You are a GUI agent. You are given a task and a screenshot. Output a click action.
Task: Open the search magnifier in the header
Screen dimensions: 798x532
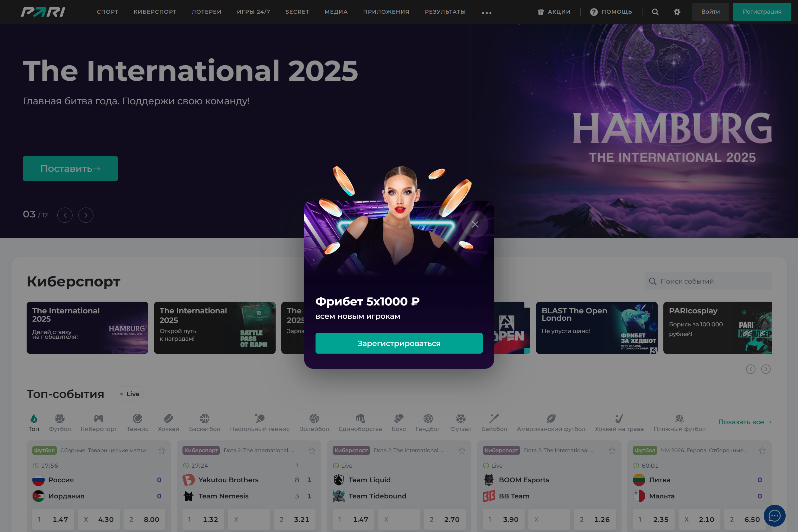coord(655,12)
